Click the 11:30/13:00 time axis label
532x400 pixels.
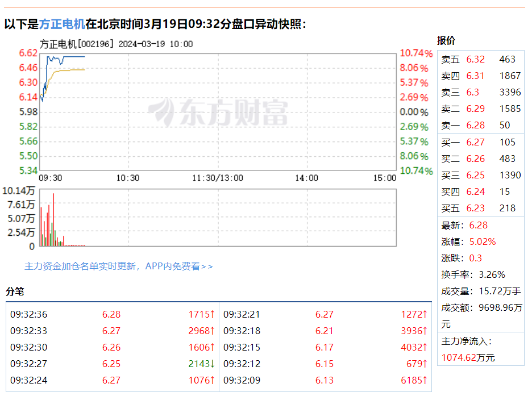[218, 178]
